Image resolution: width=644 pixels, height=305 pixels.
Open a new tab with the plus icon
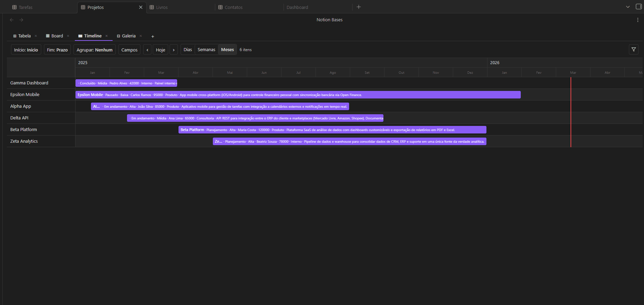pyautogui.click(x=359, y=7)
